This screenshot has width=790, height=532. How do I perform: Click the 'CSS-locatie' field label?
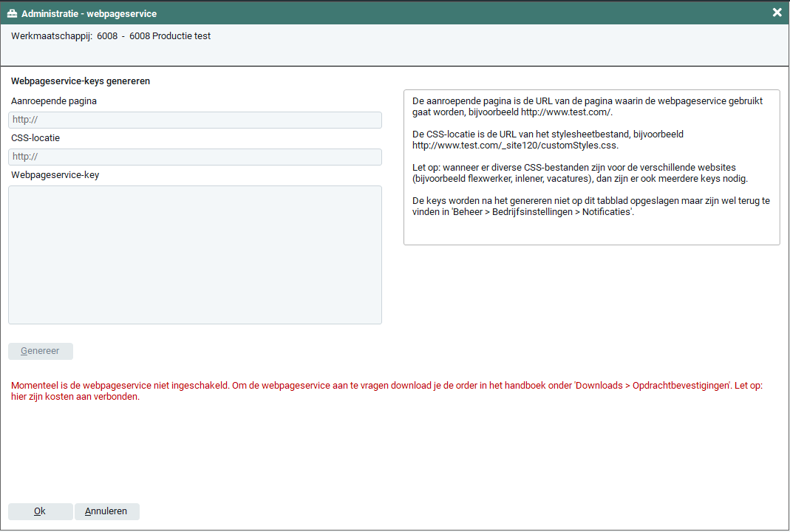click(35, 138)
